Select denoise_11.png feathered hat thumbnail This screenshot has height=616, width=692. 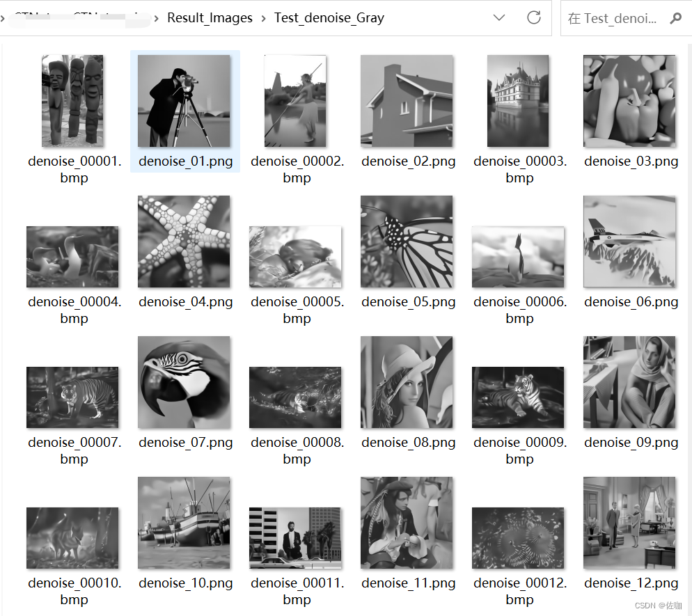pyautogui.click(x=407, y=523)
